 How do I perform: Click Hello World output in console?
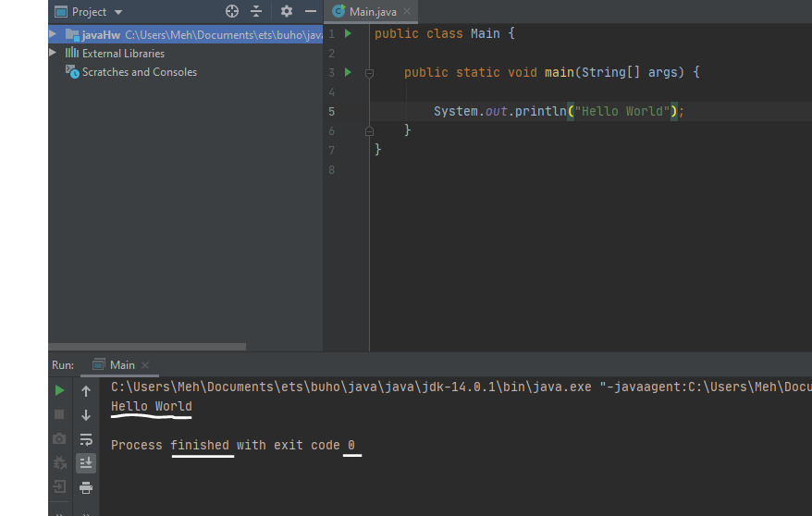point(152,406)
